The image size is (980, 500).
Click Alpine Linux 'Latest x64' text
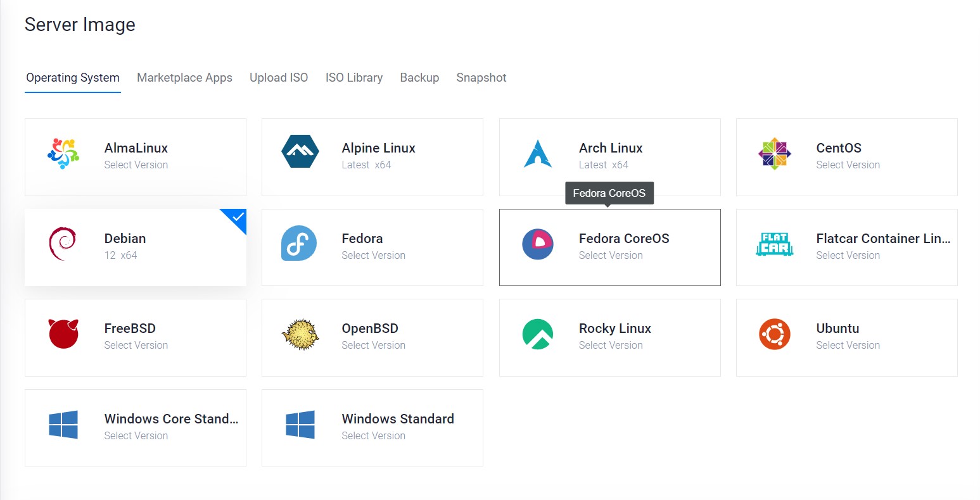point(366,165)
